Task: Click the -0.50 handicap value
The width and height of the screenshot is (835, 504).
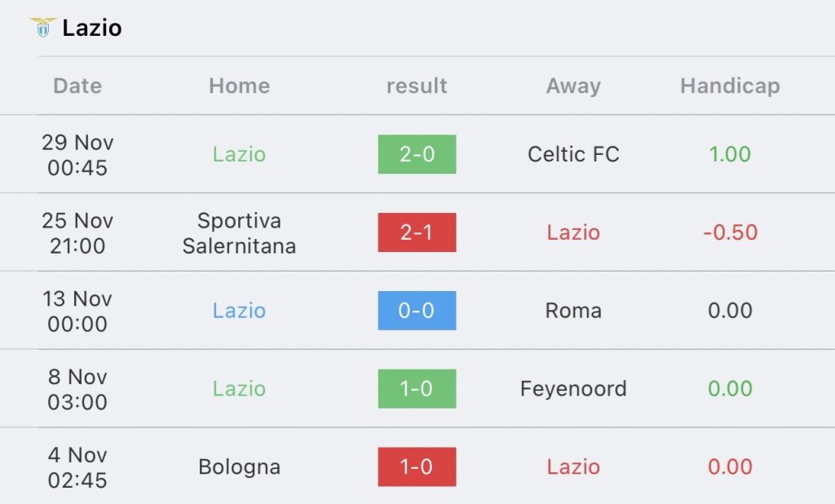Action: coord(730,232)
